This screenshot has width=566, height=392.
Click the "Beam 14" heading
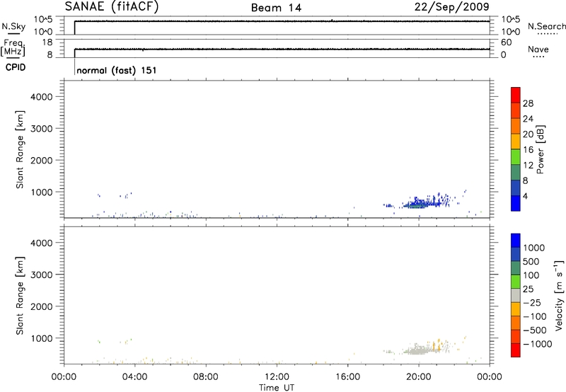276,8
